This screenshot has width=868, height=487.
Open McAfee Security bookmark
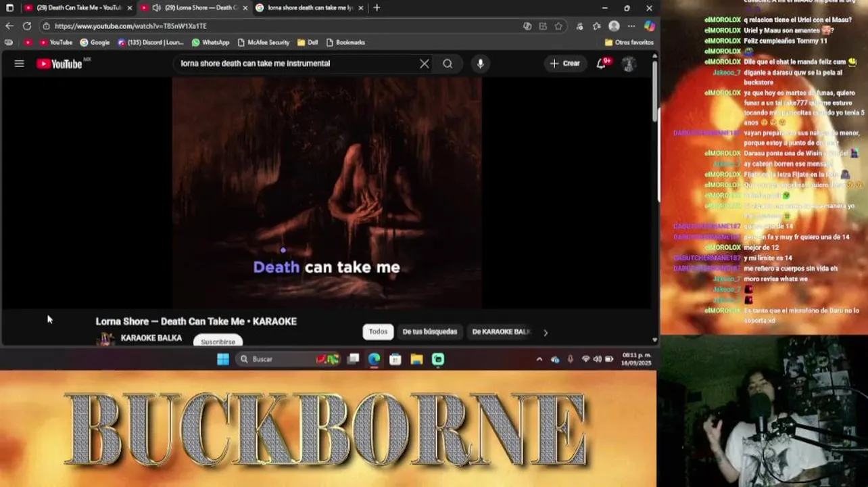click(263, 42)
